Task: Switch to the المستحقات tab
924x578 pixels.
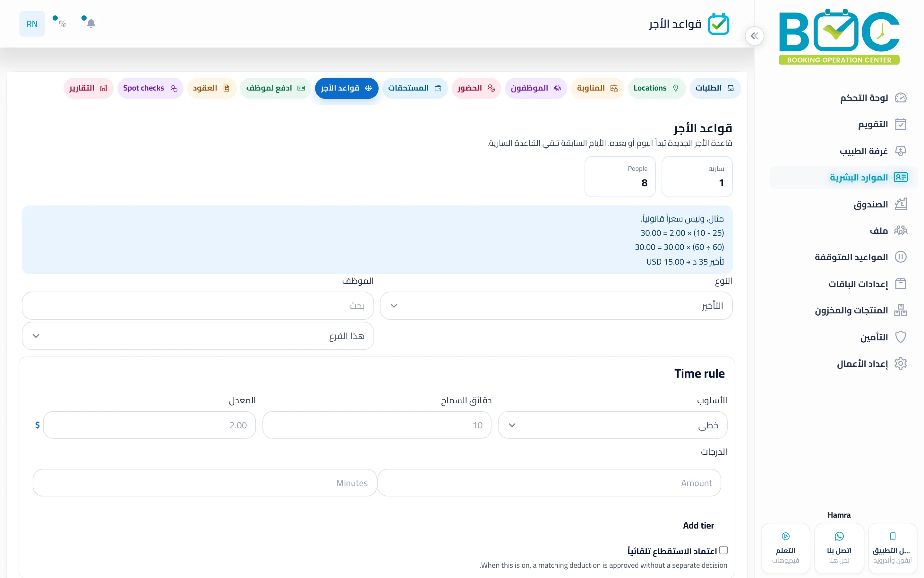Action: coord(415,88)
